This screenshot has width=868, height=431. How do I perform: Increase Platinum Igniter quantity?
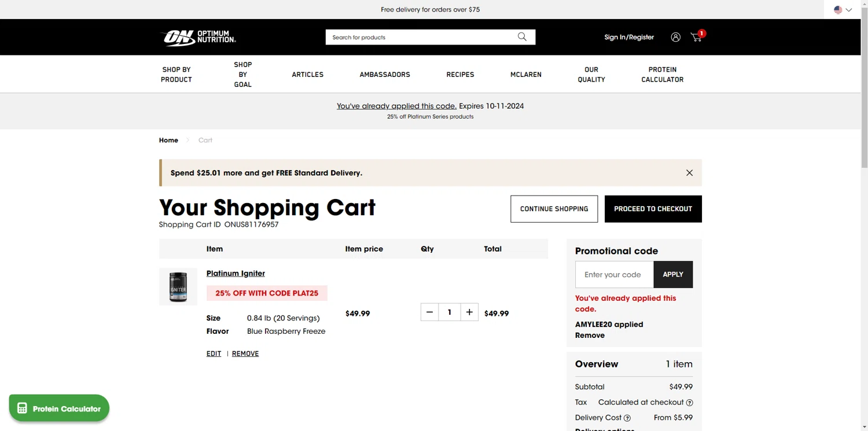tap(469, 312)
